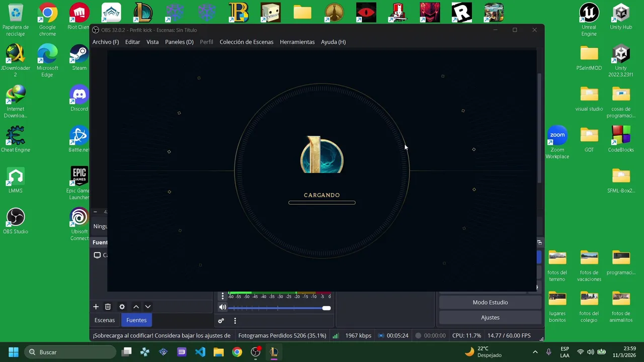Viewport: 644px width, 362px height.
Task: Open the OBS Studio desktop shortcut
Action: coord(16,221)
